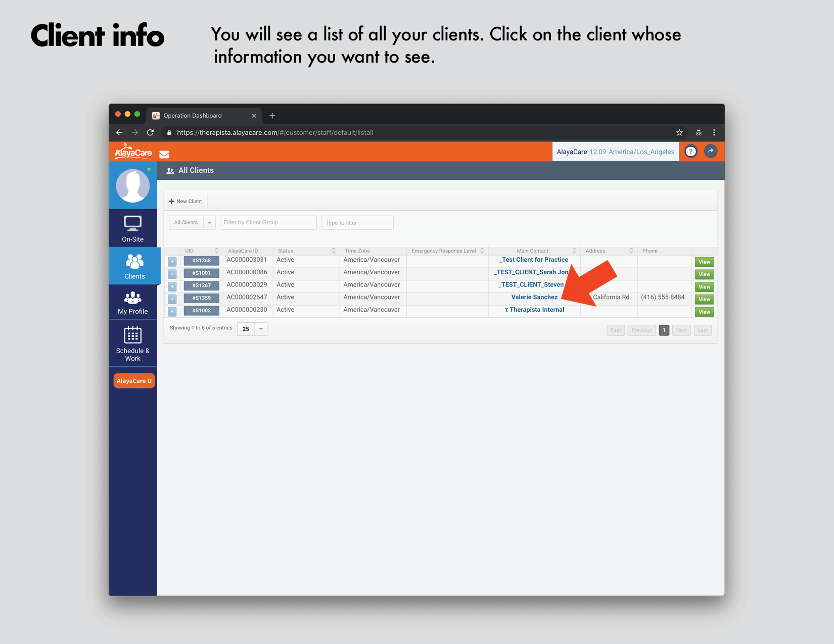
Task: Click the Next pagination button
Action: tap(681, 330)
